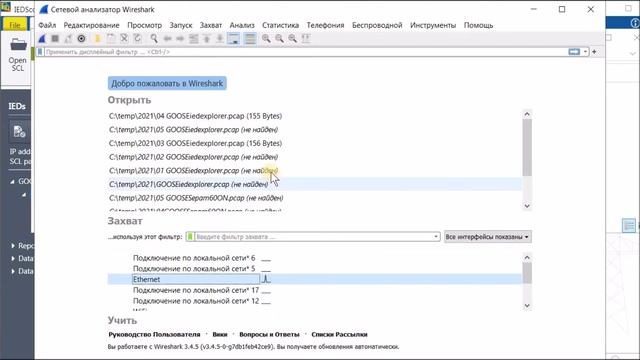Zoom out the main window text

[279, 38]
